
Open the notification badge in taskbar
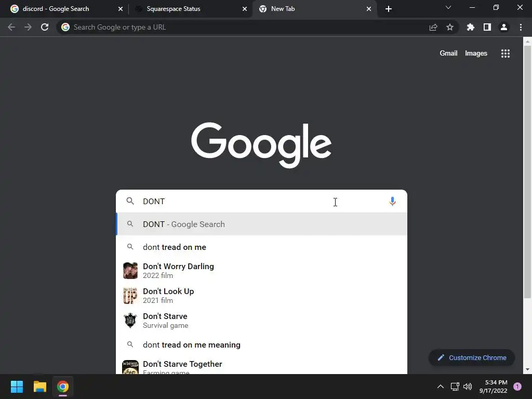(517, 387)
